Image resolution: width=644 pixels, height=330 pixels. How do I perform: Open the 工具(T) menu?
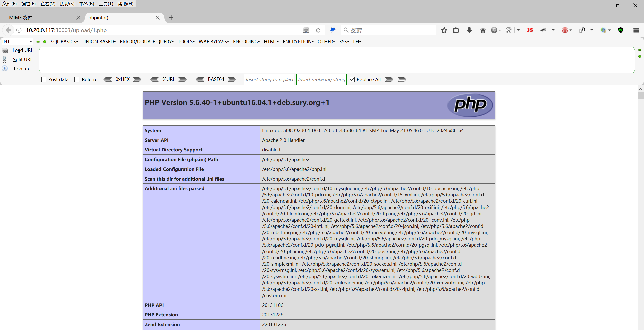[106, 4]
